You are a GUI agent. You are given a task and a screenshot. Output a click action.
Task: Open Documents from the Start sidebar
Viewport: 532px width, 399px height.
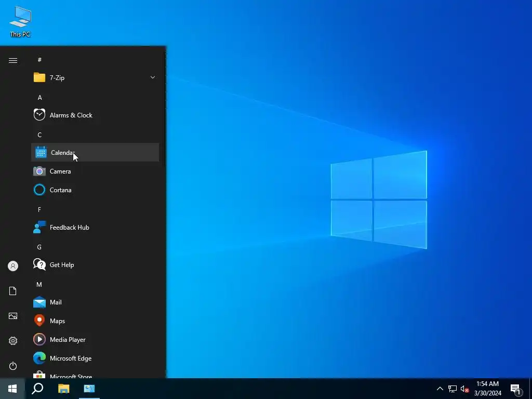point(13,291)
